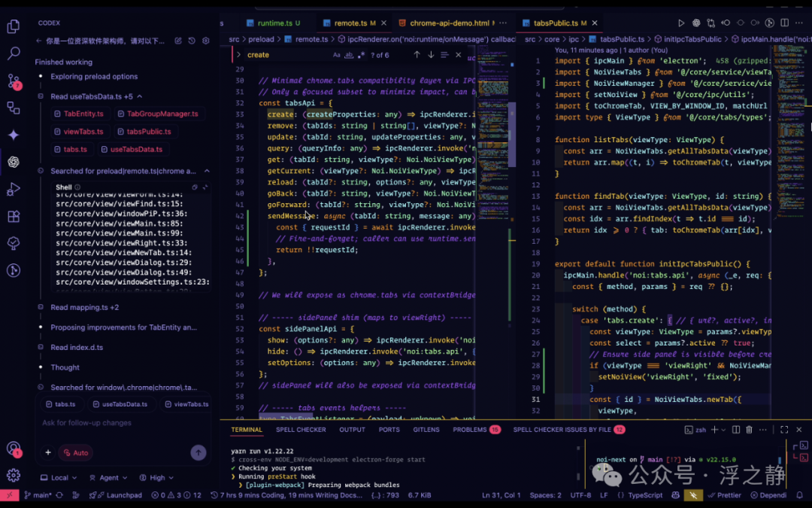Click the main* branch in the status bar
The width and height of the screenshot is (812, 508).
(38, 495)
